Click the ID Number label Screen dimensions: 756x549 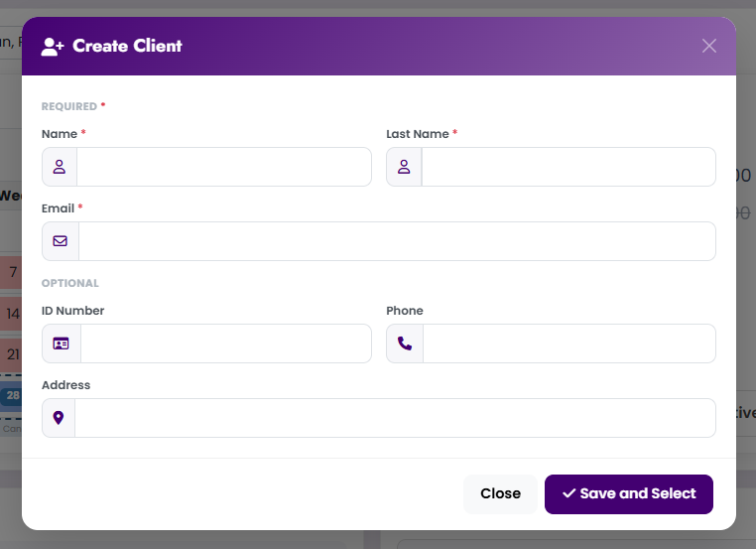point(72,311)
